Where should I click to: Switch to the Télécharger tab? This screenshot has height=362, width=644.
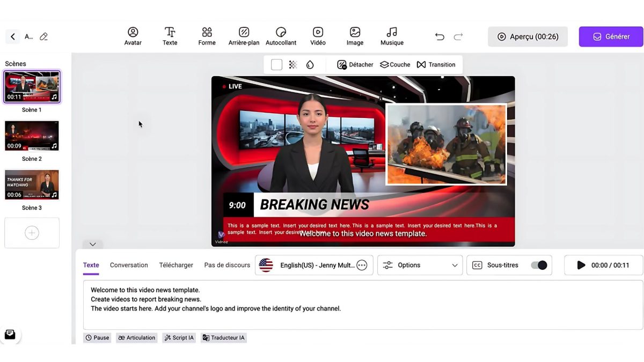tap(176, 265)
